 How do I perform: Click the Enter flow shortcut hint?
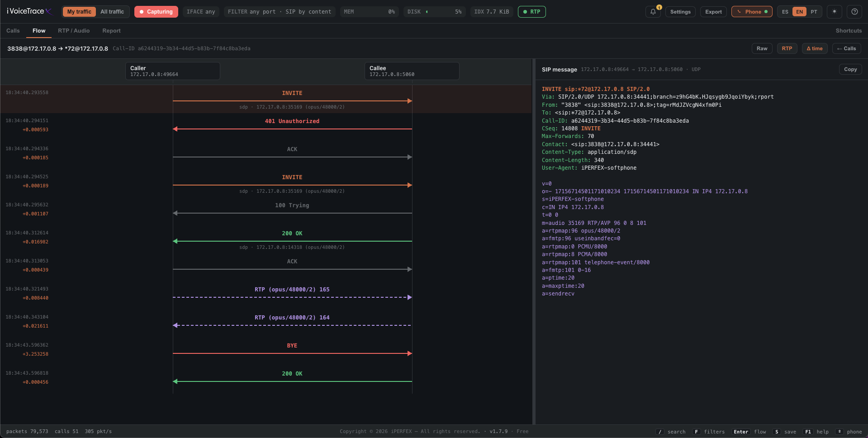point(749,432)
